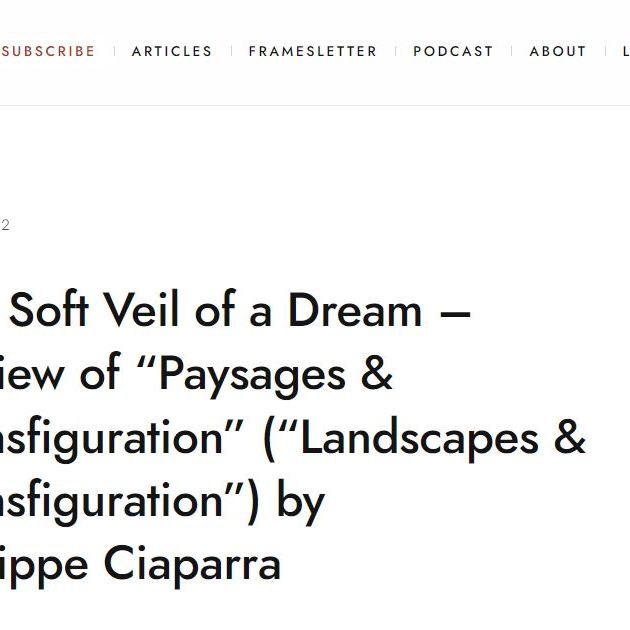Open the Framesletter nav item
The image size is (630, 630).
point(313,51)
